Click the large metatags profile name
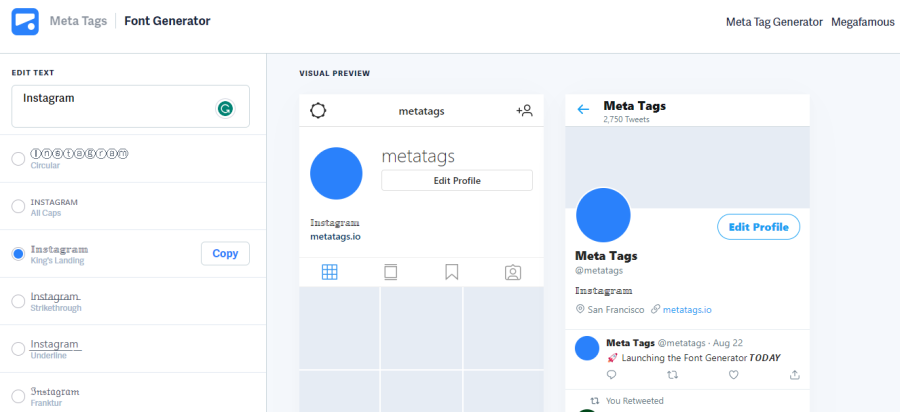The width and height of the screenshot is (900, 412). coord(418,156)
